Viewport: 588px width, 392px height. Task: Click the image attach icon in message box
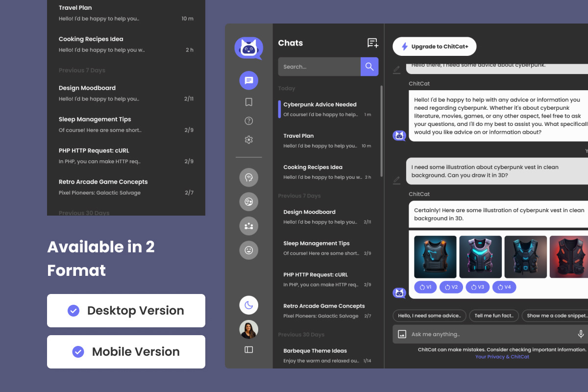pos(402,334)
